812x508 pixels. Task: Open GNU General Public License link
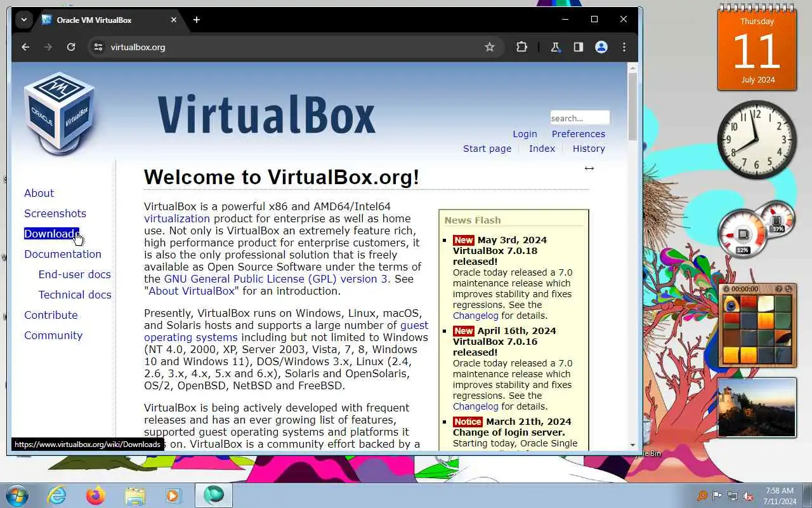275,279
